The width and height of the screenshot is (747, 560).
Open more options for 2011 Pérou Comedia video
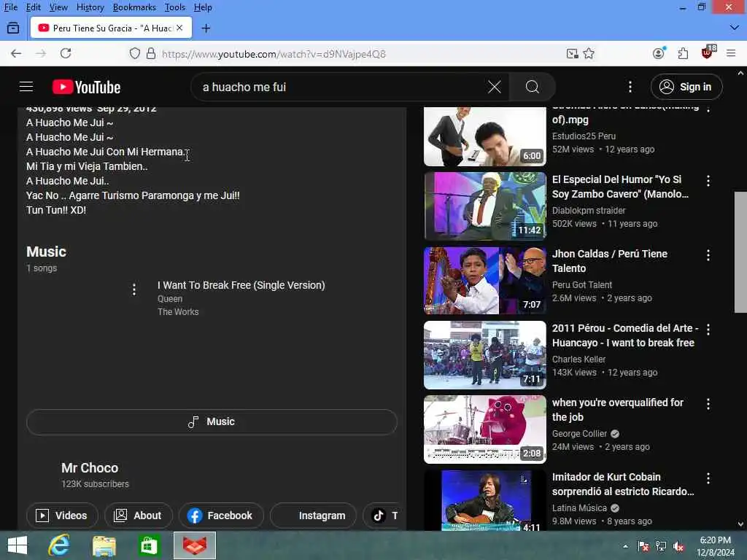pos(708,330)
